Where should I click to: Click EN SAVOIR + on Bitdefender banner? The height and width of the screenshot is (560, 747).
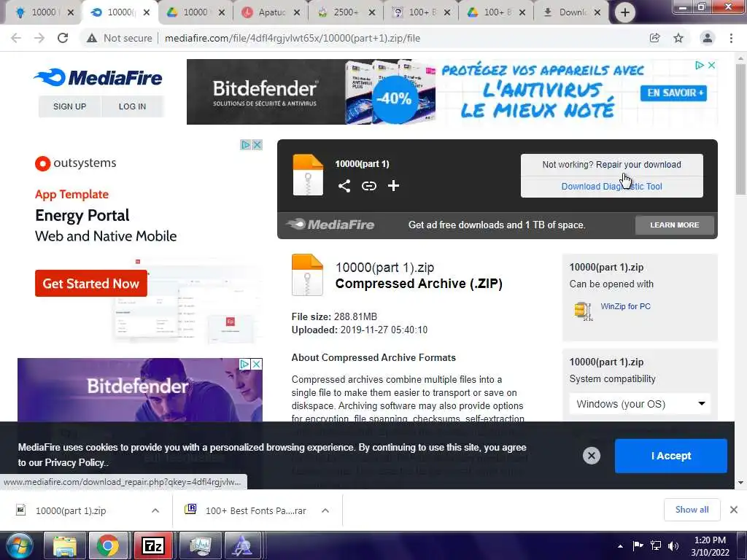673,93
